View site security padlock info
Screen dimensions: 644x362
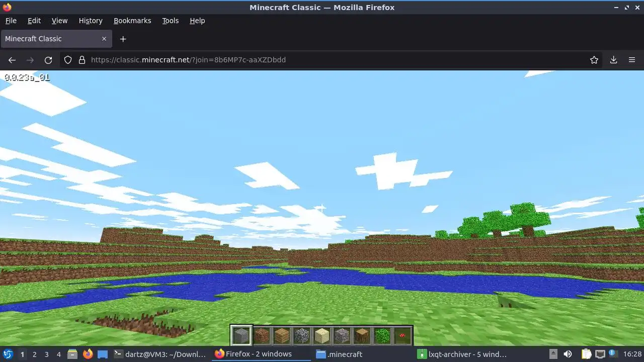82,60
